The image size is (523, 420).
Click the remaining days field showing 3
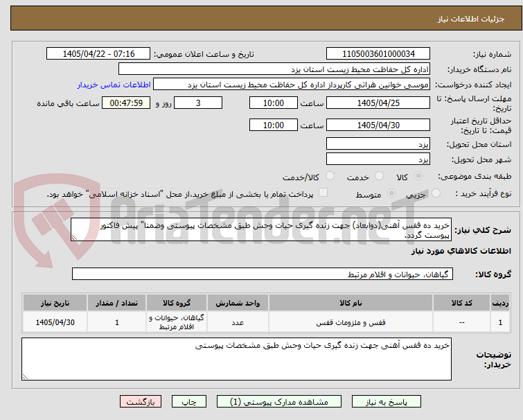pyautogui.click(x=198, y=103)
